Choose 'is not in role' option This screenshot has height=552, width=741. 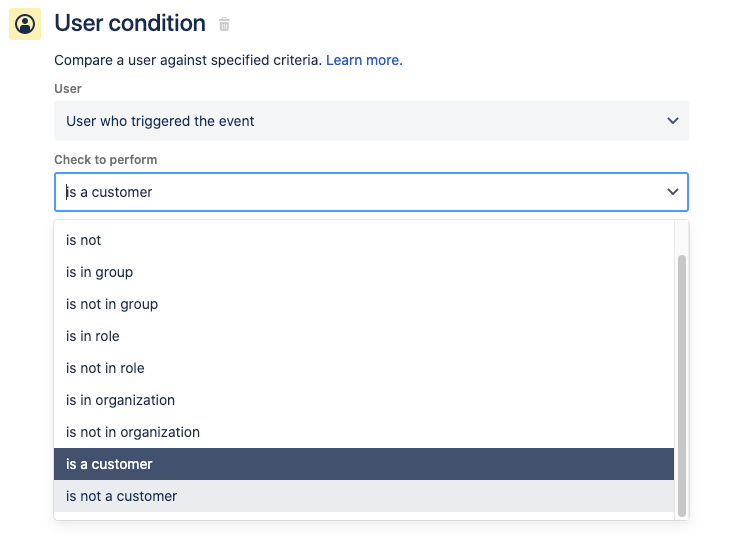[105, 368]
